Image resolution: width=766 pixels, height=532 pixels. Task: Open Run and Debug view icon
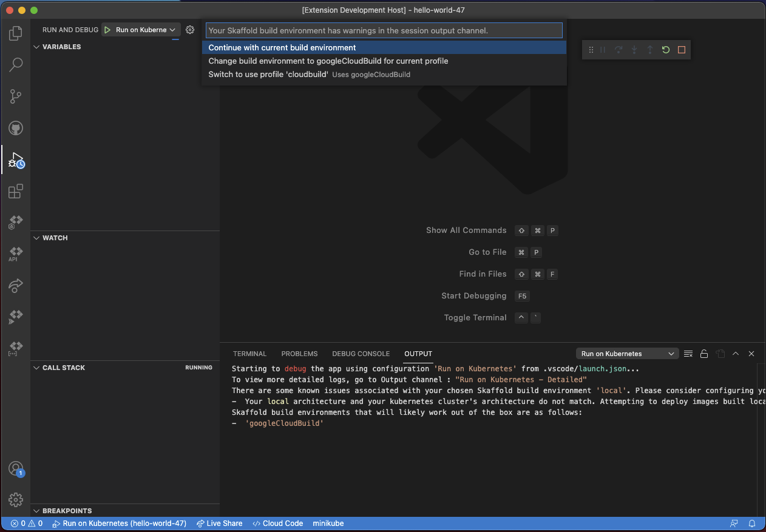(16, 160)
